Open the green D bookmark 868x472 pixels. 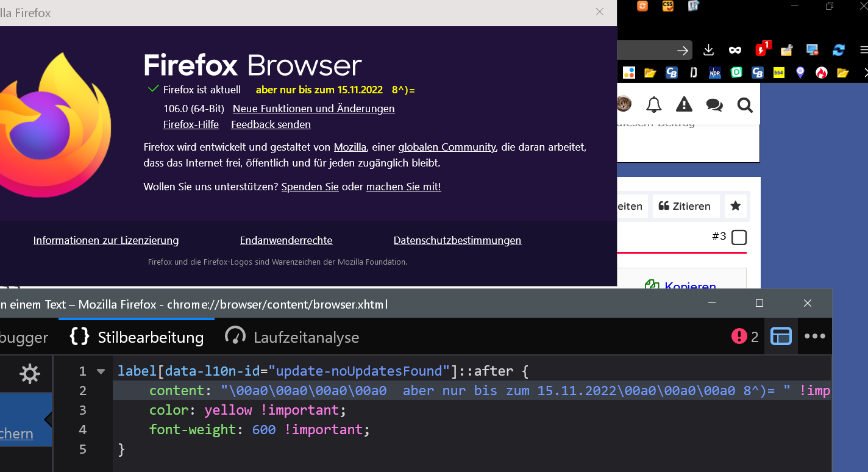click(736, 73)
